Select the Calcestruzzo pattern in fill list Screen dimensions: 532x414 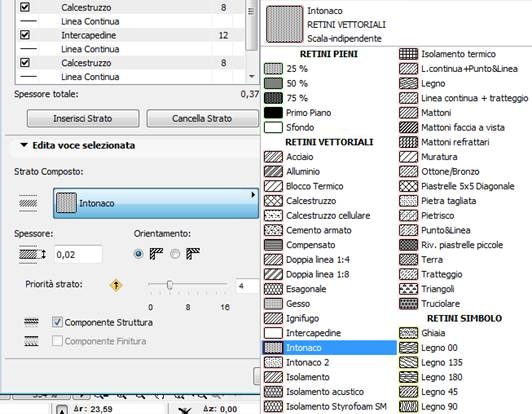click(273, 201)
